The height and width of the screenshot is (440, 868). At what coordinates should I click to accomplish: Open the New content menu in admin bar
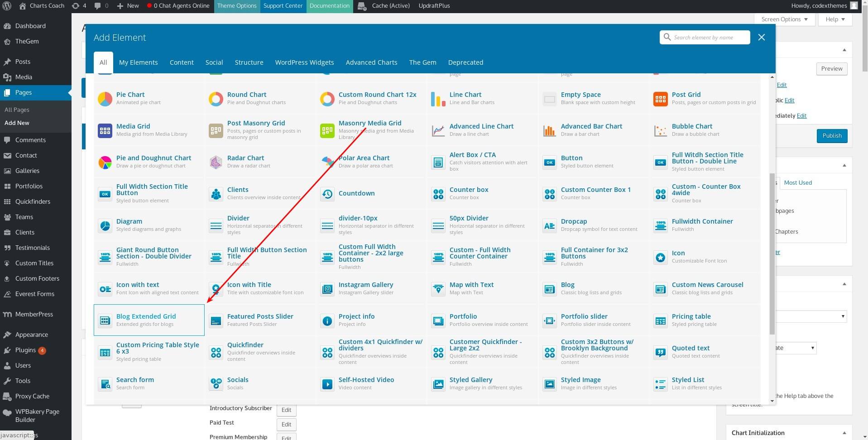(x=128, y=6)
